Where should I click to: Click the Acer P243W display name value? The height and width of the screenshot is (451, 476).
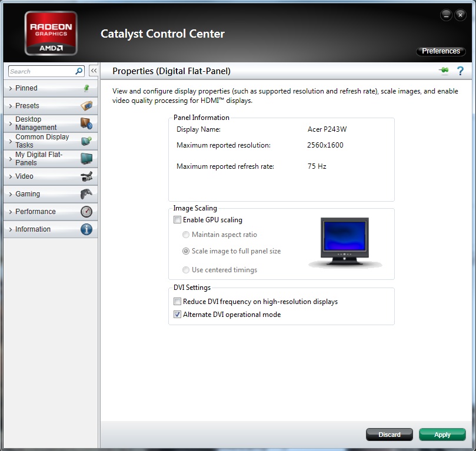click(327, 129)
